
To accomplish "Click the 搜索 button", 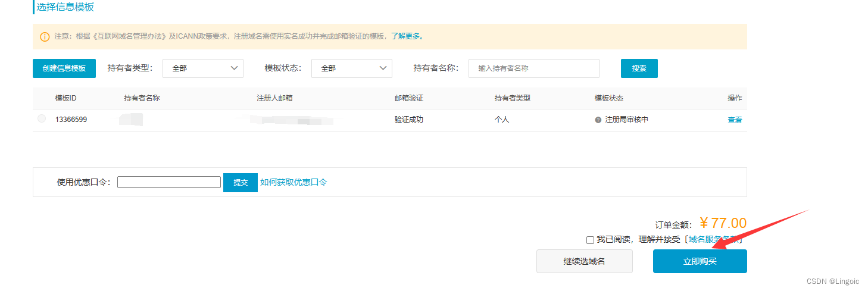I will pyautogui.click(x=639, y=68).
